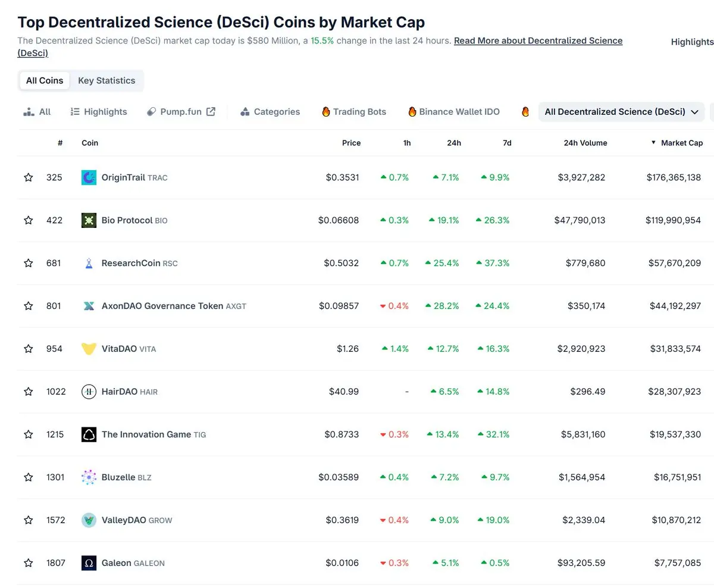714x588 pixels.
Task: Click the Pump.fun external link icon
Action: pos(211,111)
